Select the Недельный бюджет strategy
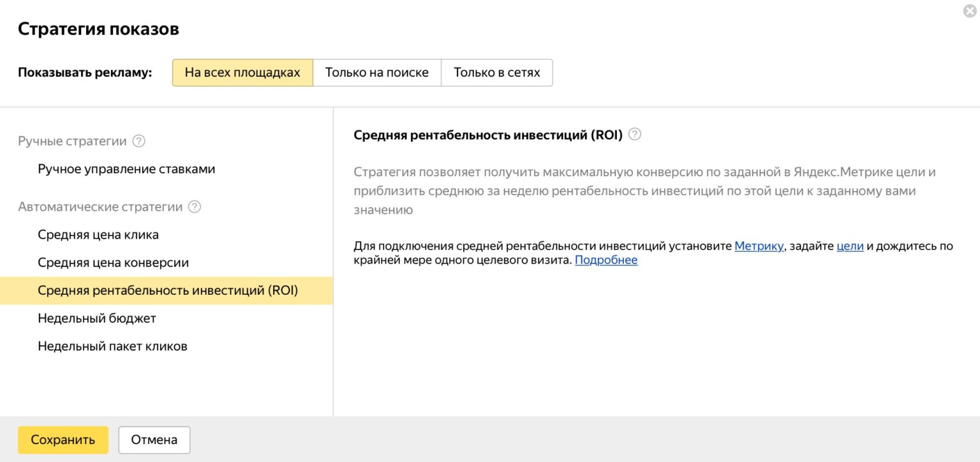This screenshot has height=462, width=980. (x=97, y=318)
